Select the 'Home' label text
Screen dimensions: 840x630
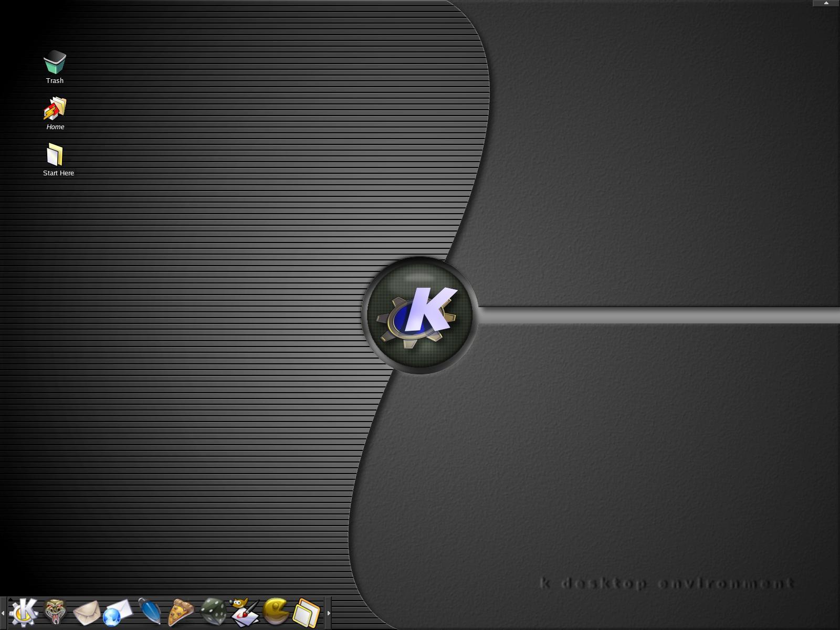pyautogui.click(x=55, y=127)
